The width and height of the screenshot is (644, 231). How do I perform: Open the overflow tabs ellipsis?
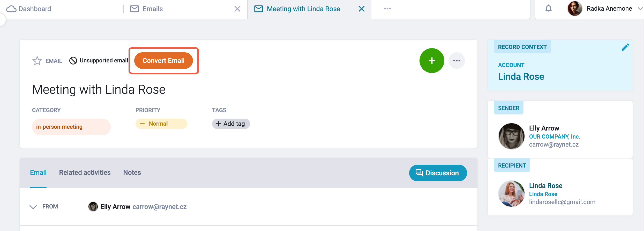click(387, 9)
